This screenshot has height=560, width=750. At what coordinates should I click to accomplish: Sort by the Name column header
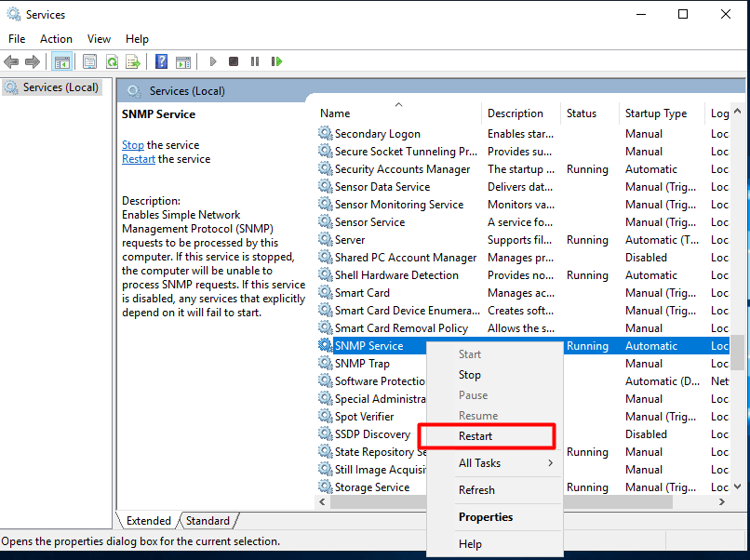pyautogui.click(x=399, y=113)
